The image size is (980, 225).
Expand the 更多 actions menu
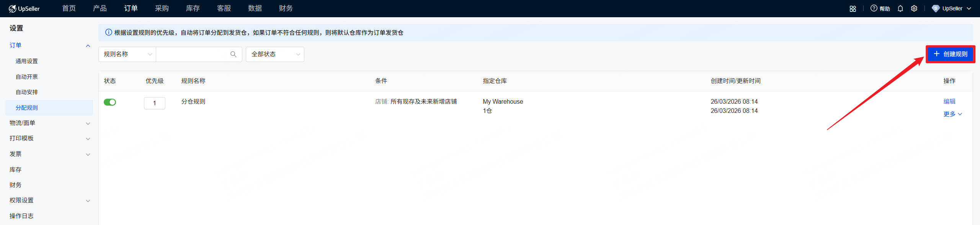click(952, 114)
